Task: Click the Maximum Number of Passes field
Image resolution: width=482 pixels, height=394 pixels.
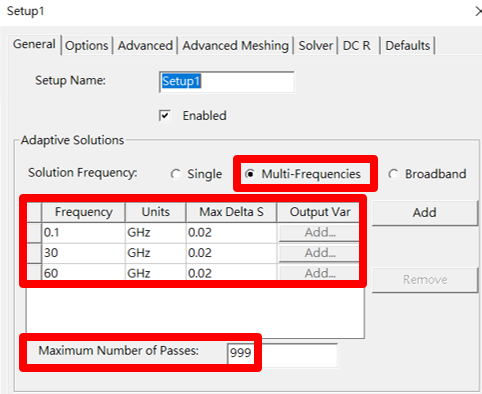Action: [282, 355]
